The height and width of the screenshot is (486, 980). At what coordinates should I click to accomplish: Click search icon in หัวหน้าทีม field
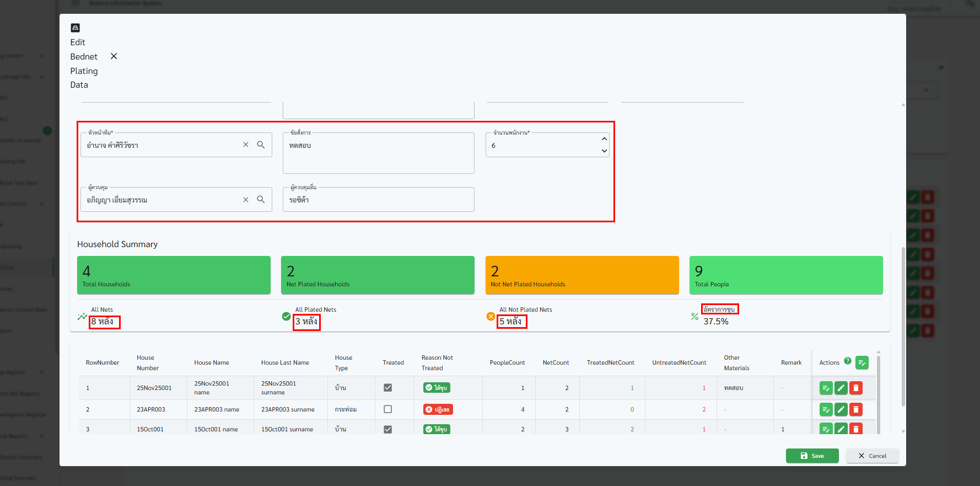click(x=261, y=145)
